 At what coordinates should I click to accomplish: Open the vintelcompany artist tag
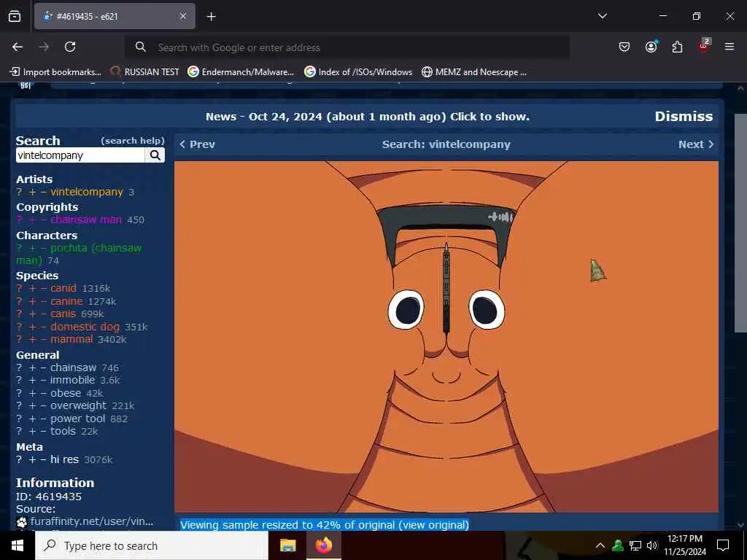tap(87, 192)
